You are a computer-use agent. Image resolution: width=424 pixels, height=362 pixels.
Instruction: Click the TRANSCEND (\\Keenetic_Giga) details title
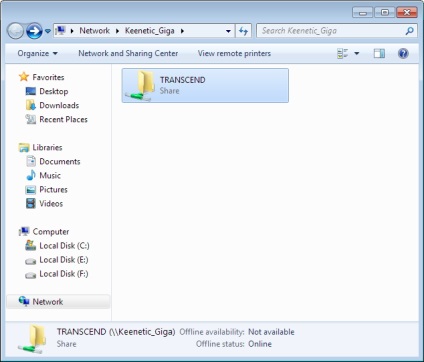coord(116,332)
